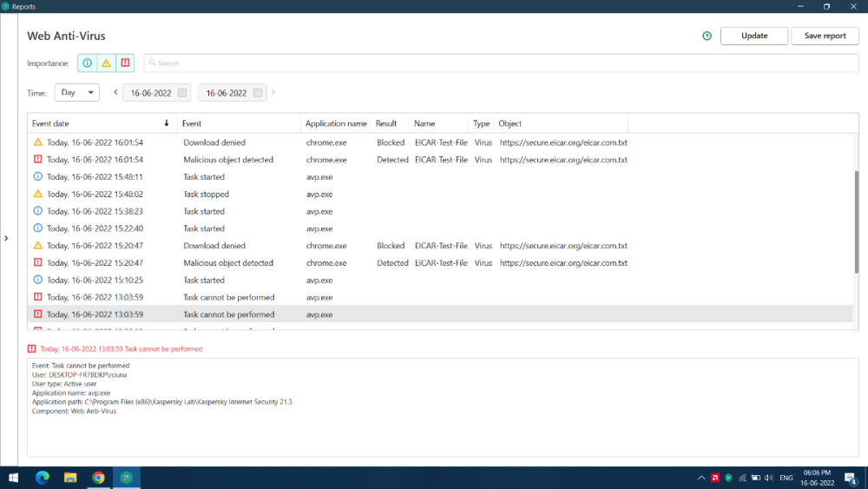Click Blocked result at 16:01:54
Screen dimensions: 868x489
[391, 142]
